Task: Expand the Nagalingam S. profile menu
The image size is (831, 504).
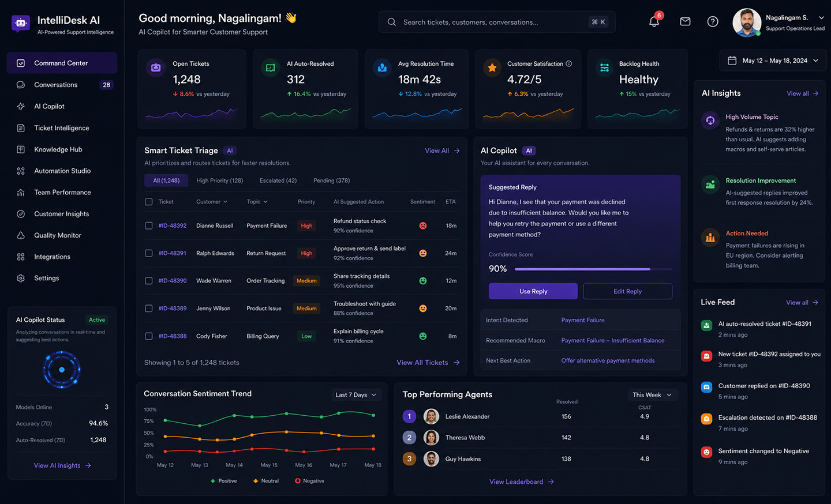Action: 821,18
